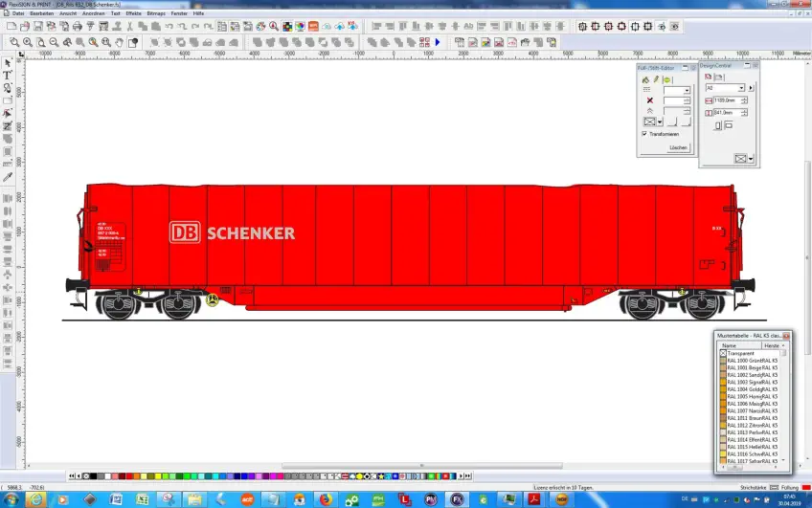Click the flyout arrow beside page size dropdown
Viewport: 812px width, 508px height.
click(x=751, y=88)
